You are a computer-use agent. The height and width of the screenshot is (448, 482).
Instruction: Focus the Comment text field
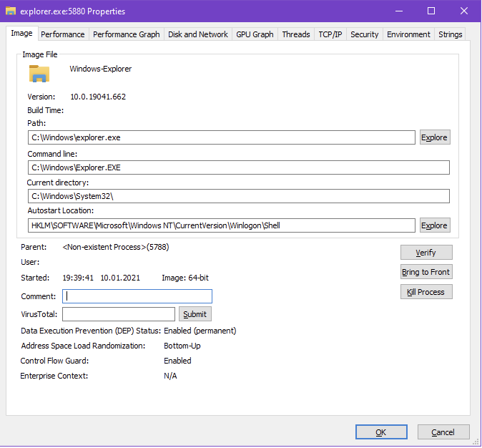point(137,296)
